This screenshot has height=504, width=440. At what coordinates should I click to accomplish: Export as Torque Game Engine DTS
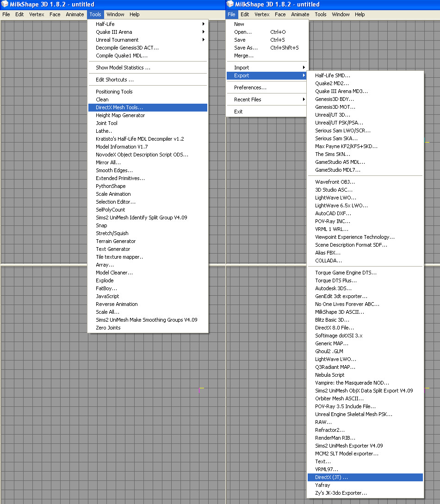[365, 273]
